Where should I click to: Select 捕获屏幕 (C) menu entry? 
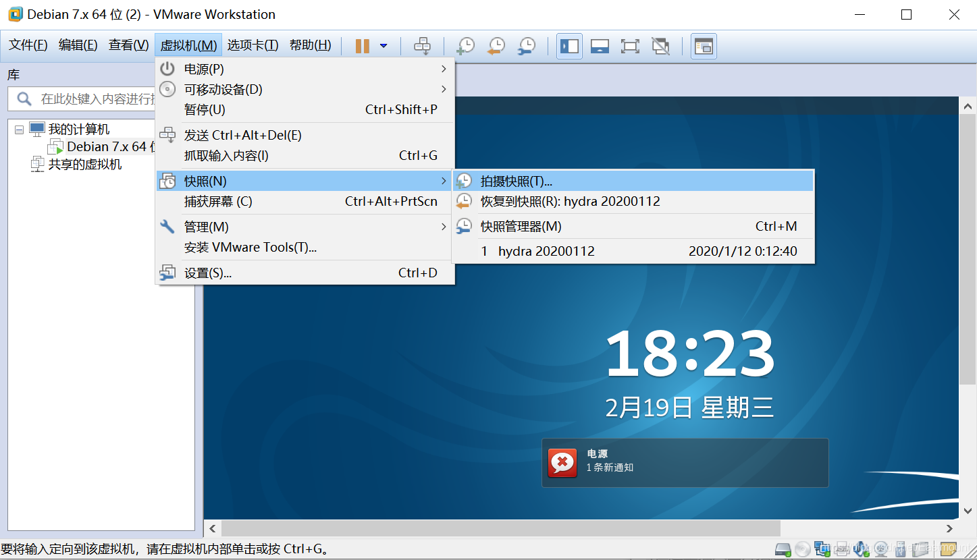[305, 201]
